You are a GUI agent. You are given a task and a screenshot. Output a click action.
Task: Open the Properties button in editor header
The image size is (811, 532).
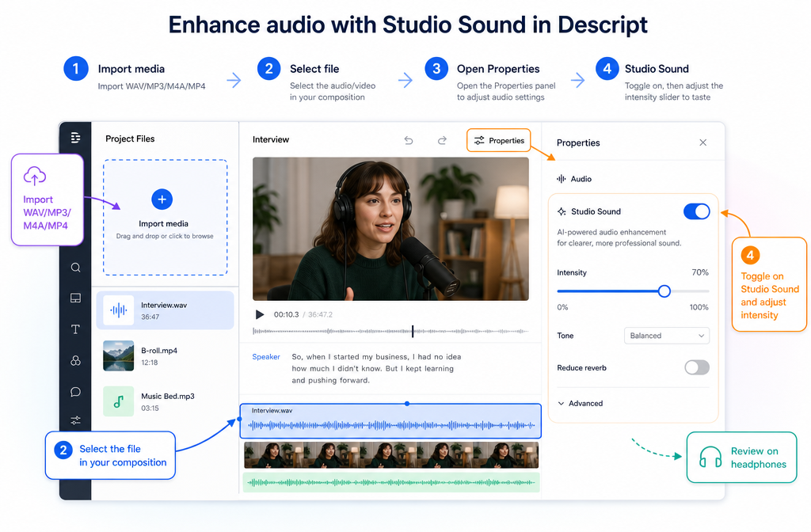tap(499, 140)
